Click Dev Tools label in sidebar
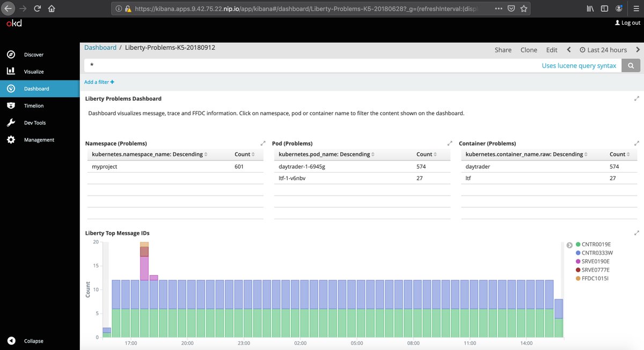This screenshot has height=350, width=644. [35, 123]
